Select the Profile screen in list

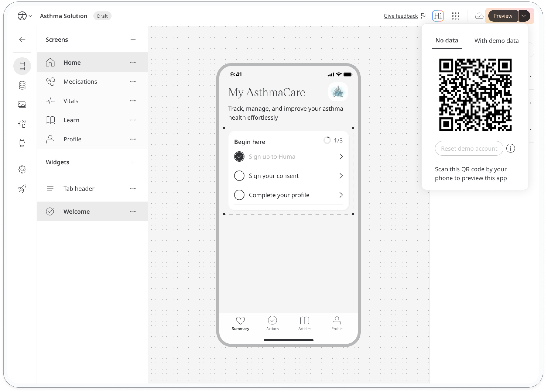(92, 139)
